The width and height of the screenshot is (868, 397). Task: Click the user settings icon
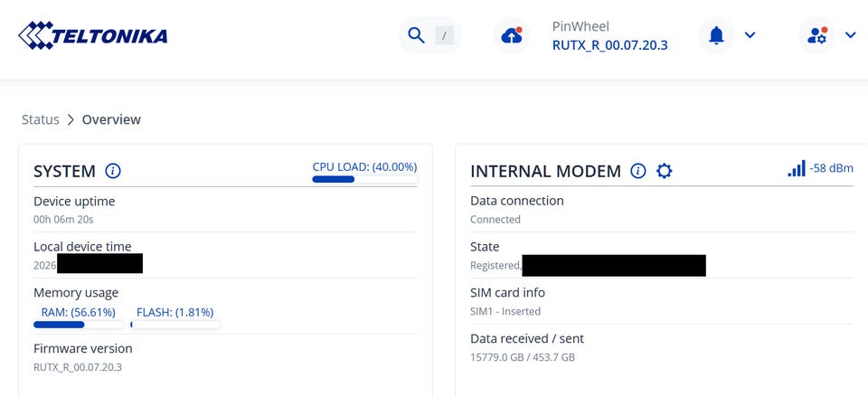[x=817, y=35]
